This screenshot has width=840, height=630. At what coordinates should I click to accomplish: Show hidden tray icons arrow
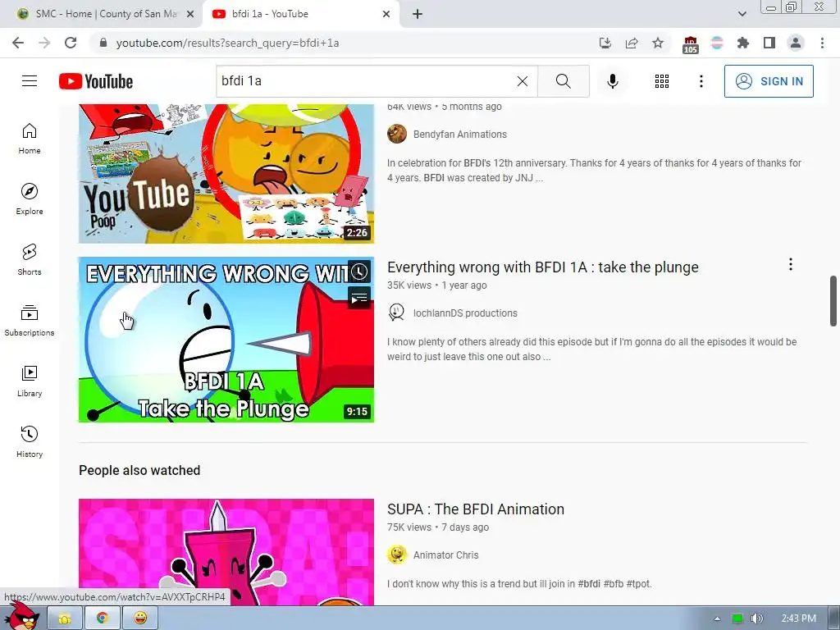tap(717, 619)
